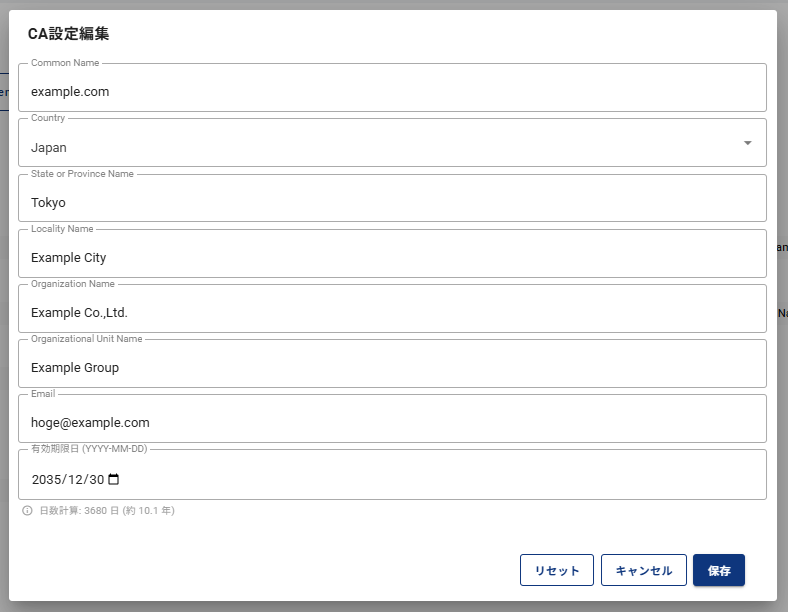This screenshot has height=612, width=788.
Task: Focus the Organizational Unit Name field
Action: (x=392, y=367)
